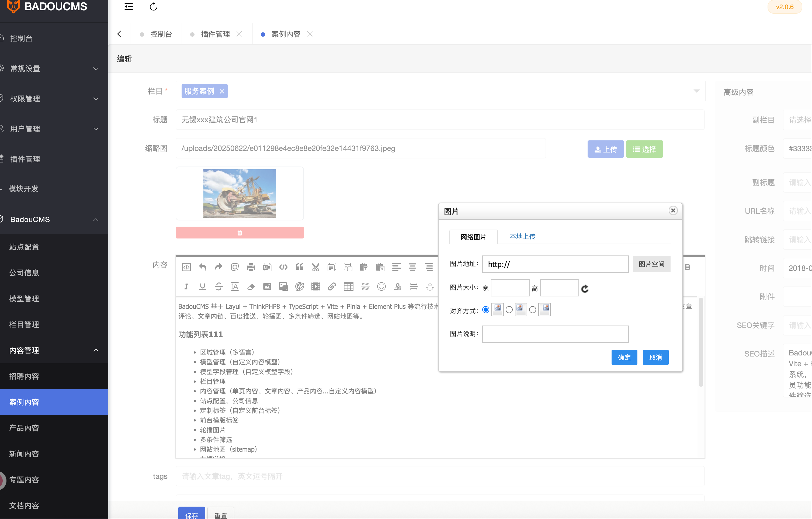Image resolution: width=812 pixels, height=519 pixels.
Task: Select the center image alignment radio button
Action: click(509, 310)
